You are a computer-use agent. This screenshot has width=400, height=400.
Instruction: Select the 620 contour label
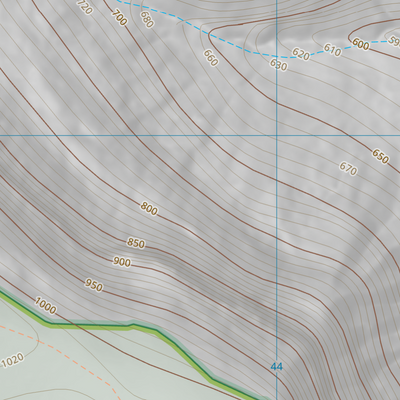click(301, 54)
